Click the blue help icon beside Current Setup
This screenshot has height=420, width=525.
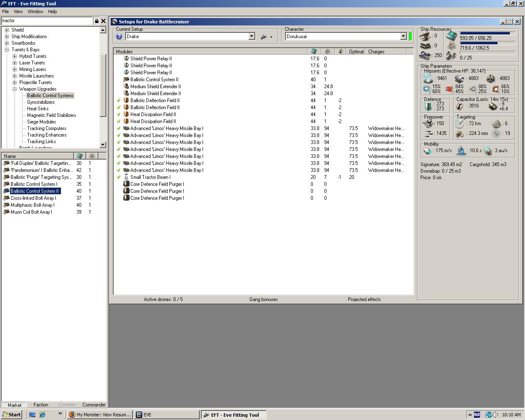(119, 37)
